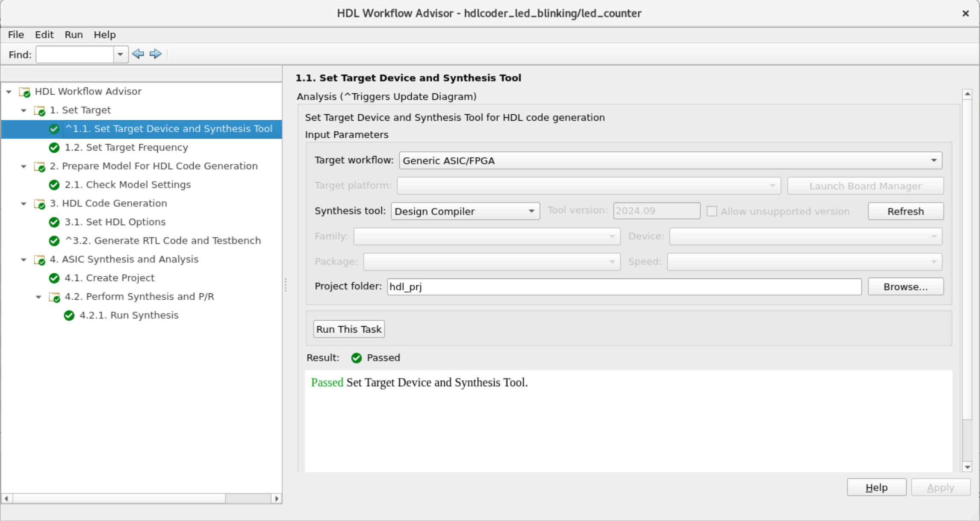Select 4.1. Create Project task
The height and width of the screenshot is (521, 980).
pos(110,278)
